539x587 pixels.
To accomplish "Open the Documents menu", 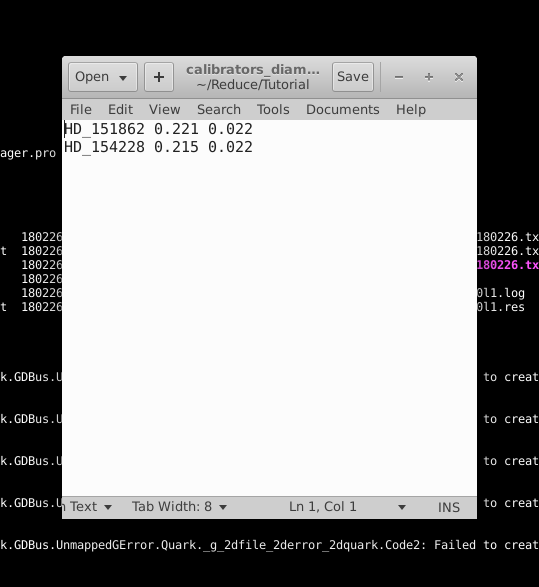I will [x=342, y=109].
